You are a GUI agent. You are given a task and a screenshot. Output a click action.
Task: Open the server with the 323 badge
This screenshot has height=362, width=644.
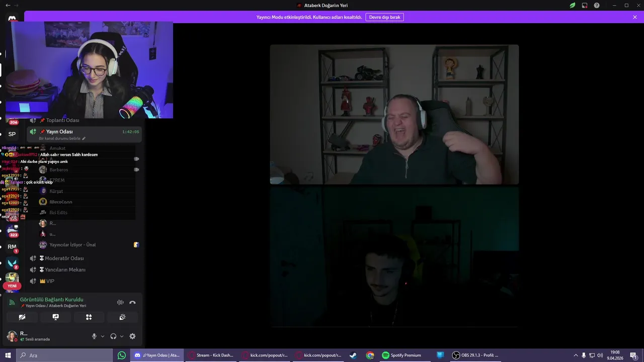(x=12, y=231)
